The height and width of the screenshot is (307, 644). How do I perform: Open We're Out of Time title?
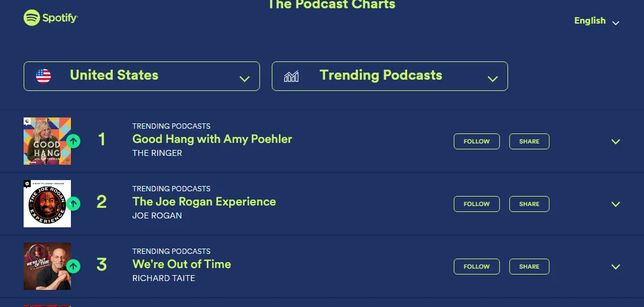181,264
